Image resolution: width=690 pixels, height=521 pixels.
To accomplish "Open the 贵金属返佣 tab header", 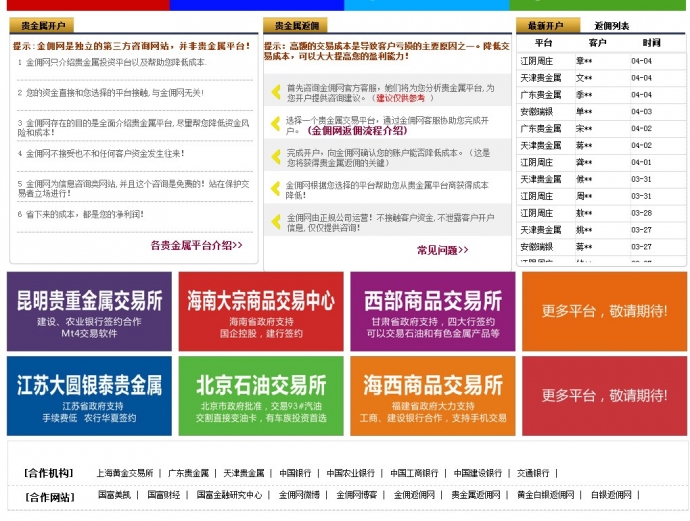I will point(296,26).
